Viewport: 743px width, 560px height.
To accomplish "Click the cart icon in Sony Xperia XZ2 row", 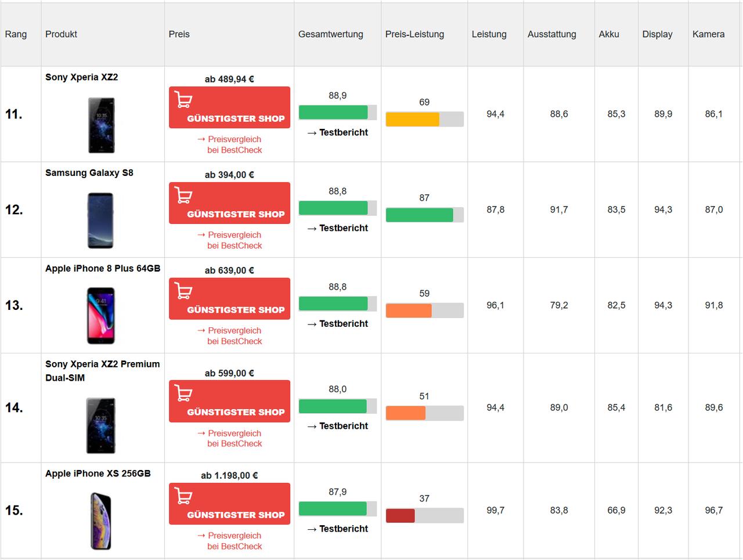I will (183, 100).
